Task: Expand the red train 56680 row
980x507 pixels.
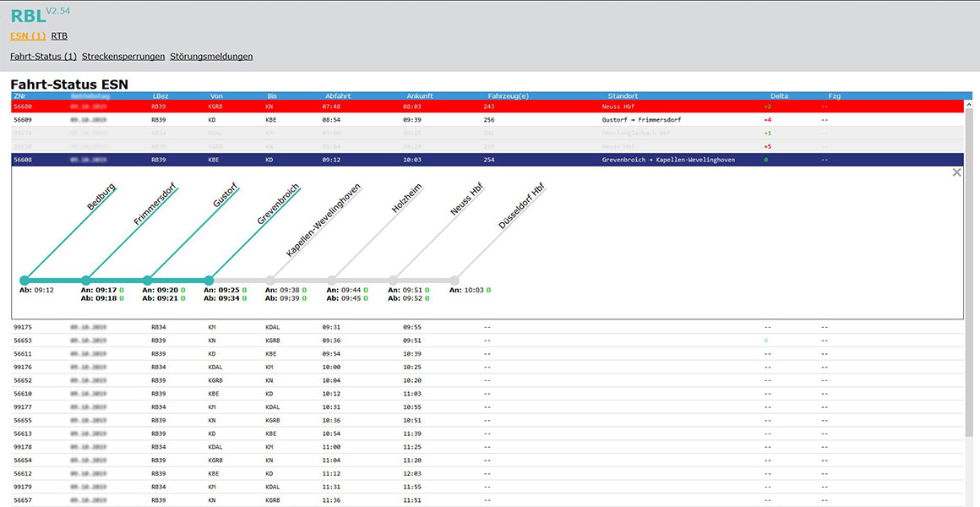Action: click(489, 106)
